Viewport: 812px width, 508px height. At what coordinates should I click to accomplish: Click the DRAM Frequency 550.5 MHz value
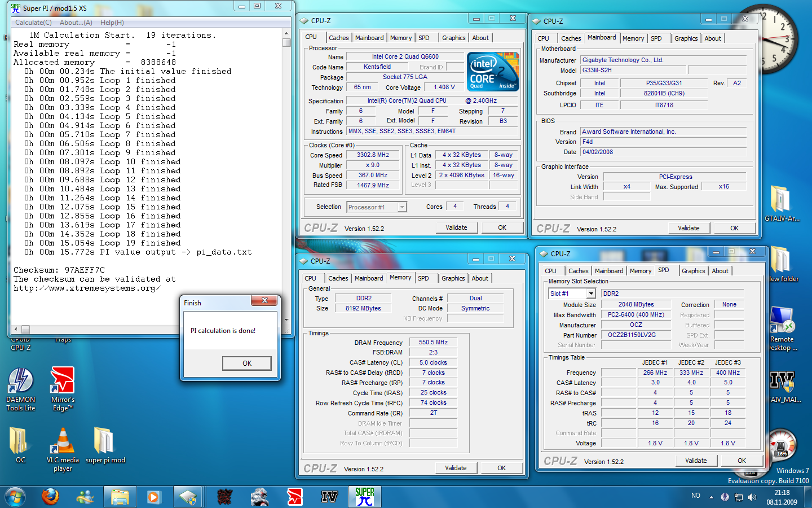[x=433, y=342]
